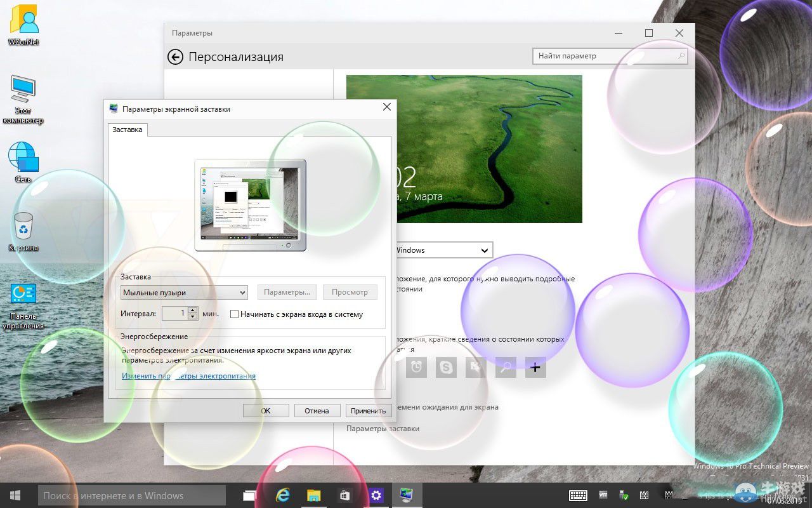Switch to the screensaver settings taskbar icon
The height and width of the screenshot is (508, 812).
pyautogui.click(x=407, y=495)
